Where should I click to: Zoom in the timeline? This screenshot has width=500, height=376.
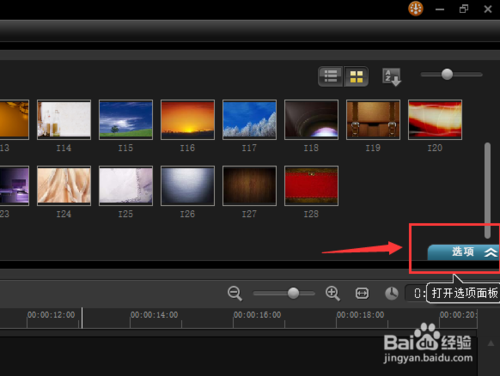(x=332, y=293)
